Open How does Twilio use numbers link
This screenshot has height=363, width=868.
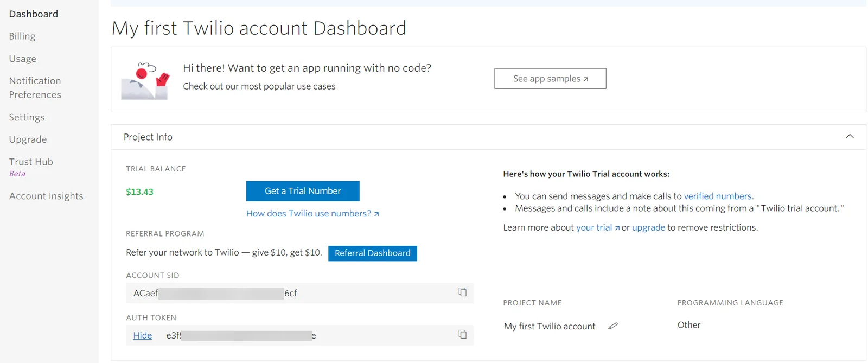click(312, 214)
